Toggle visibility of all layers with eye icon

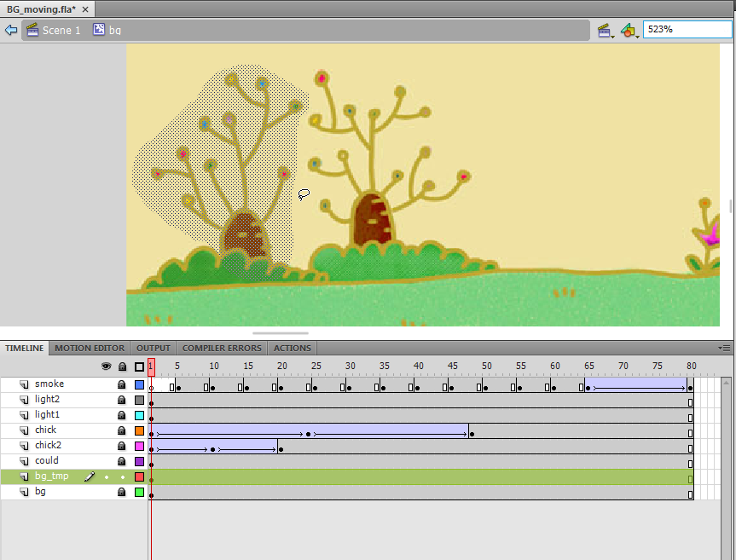[106, 367]
